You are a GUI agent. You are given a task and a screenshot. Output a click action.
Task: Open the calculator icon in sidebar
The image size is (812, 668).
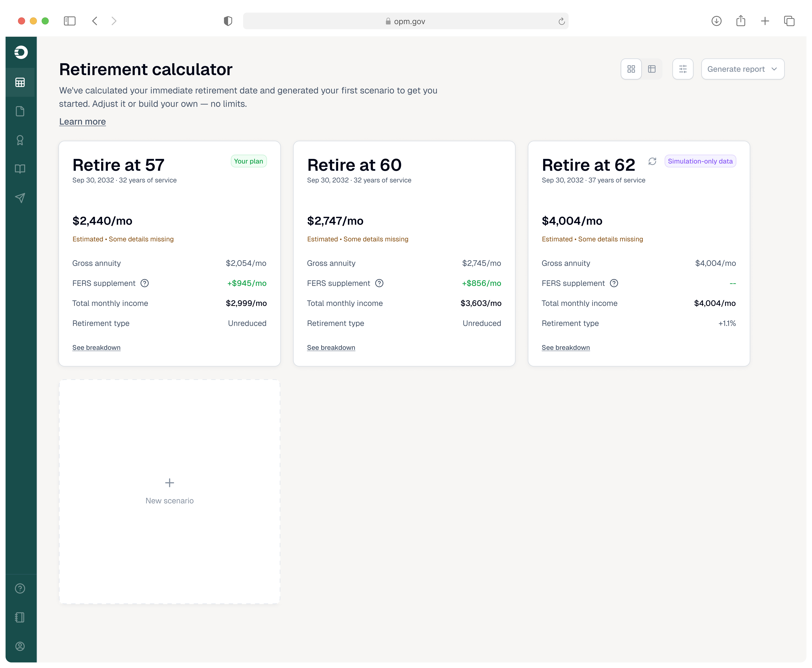pyautogui.click(x=20, y=82)
